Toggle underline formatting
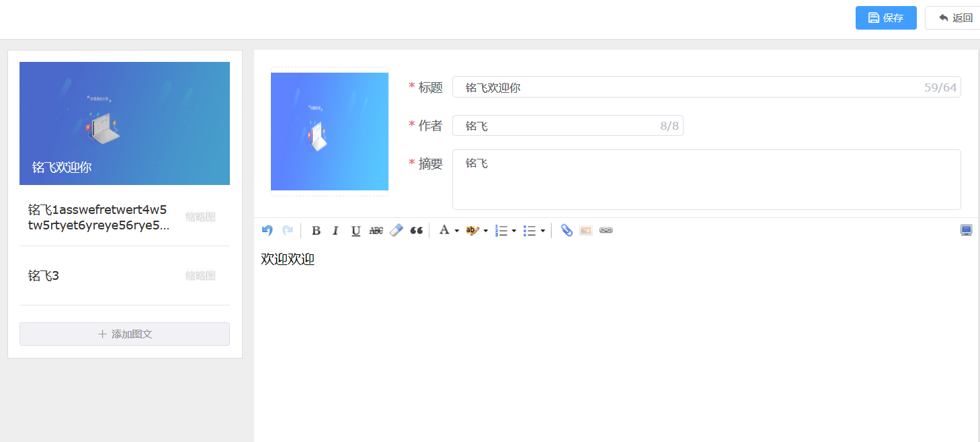980x442 pixels. coord(356,231)
